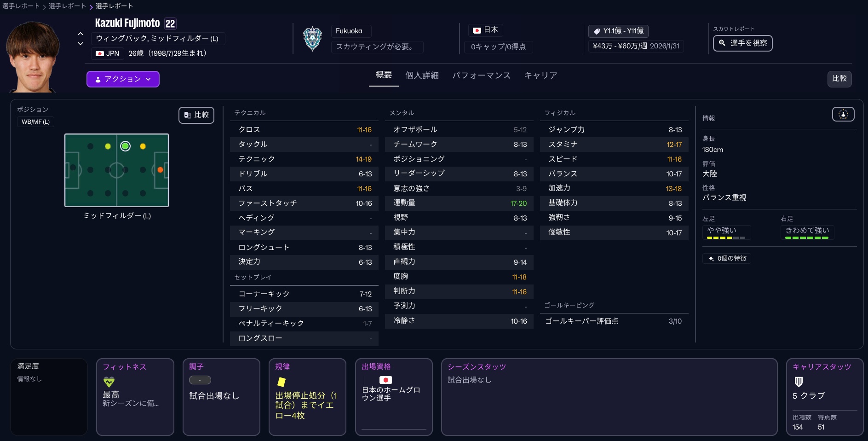
Task: Select the orange position dot on pitch
Action: [160, 170]
